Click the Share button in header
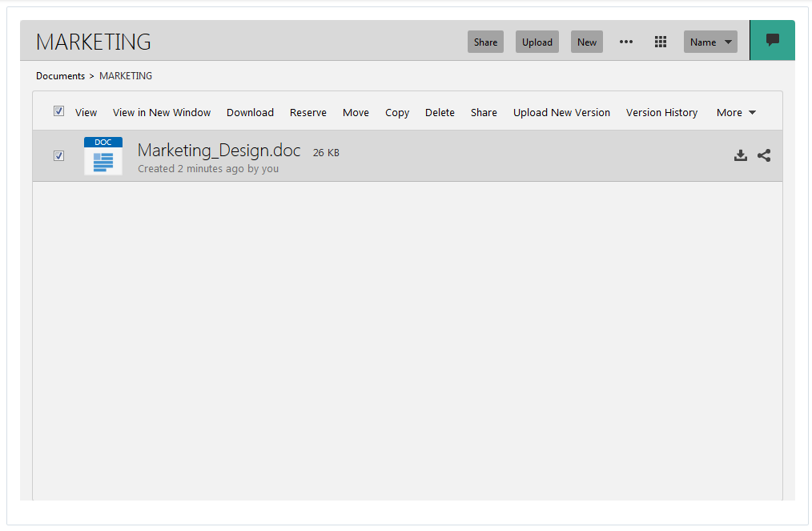 click(x=485, y=42)
